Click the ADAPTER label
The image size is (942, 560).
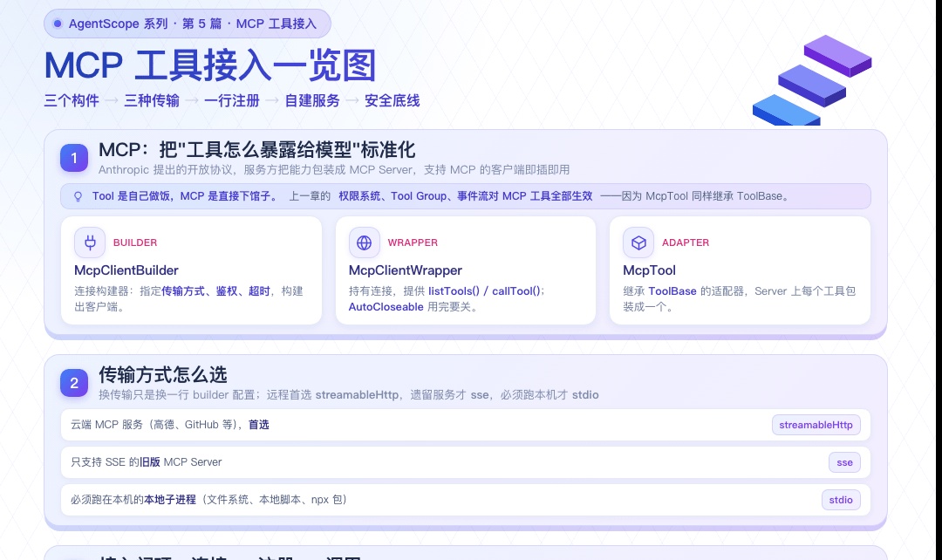686,242
